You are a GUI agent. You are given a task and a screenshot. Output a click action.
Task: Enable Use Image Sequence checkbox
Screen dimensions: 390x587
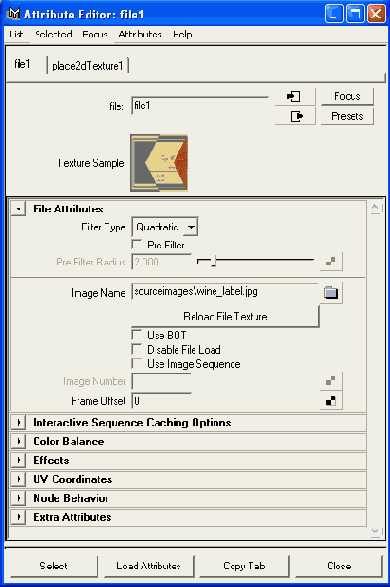pyautogui.click(x=137, y=364)
